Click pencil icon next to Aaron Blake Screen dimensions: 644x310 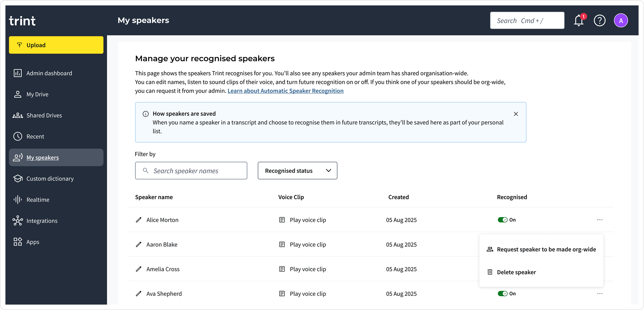(139, 244)
